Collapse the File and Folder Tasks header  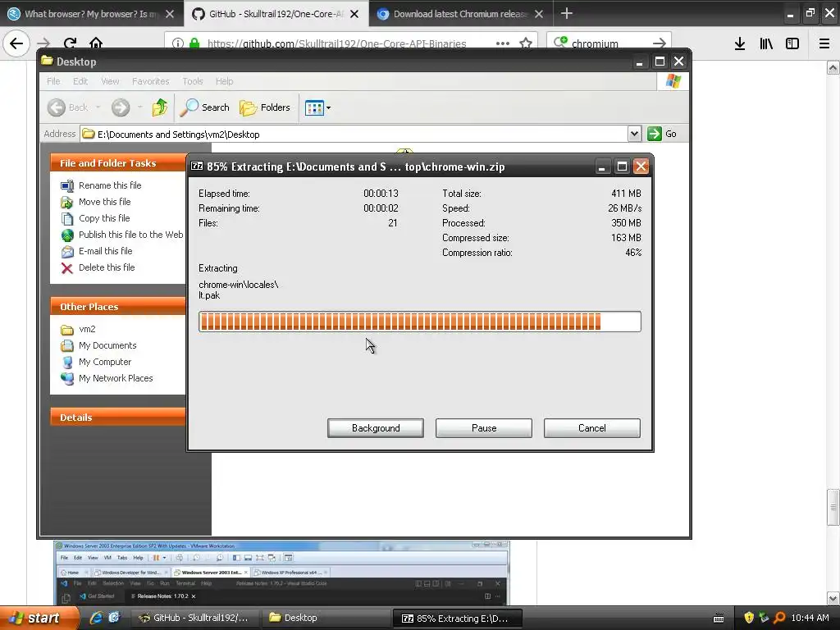(118, 163)
